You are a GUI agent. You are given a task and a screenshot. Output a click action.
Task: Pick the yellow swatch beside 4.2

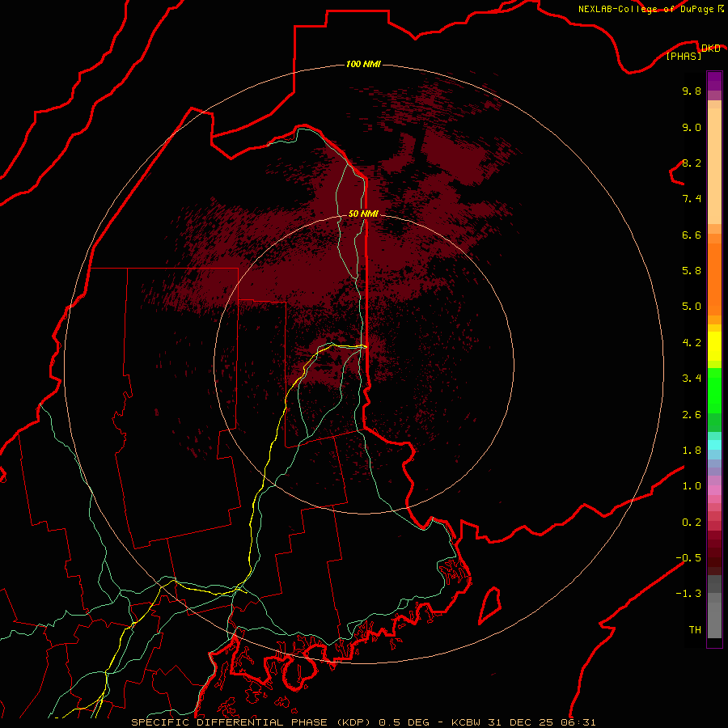point(714,346)
